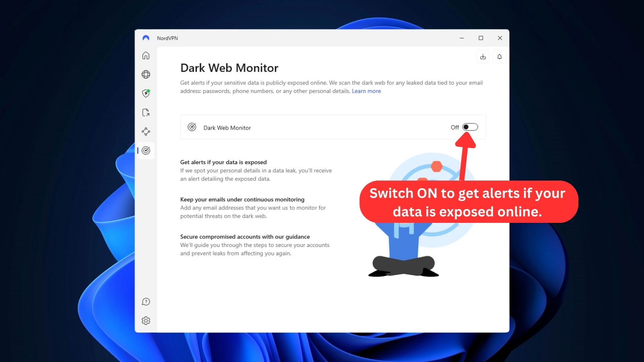This screenshot has height=362, width=644.
Task: Click the download updates icon
Action: 483,57
